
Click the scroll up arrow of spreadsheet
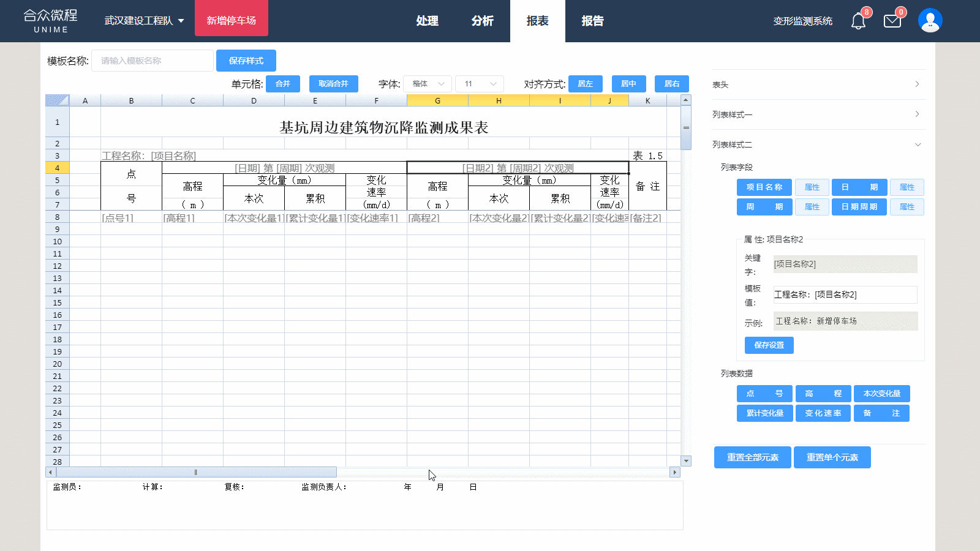click(686, 100)
